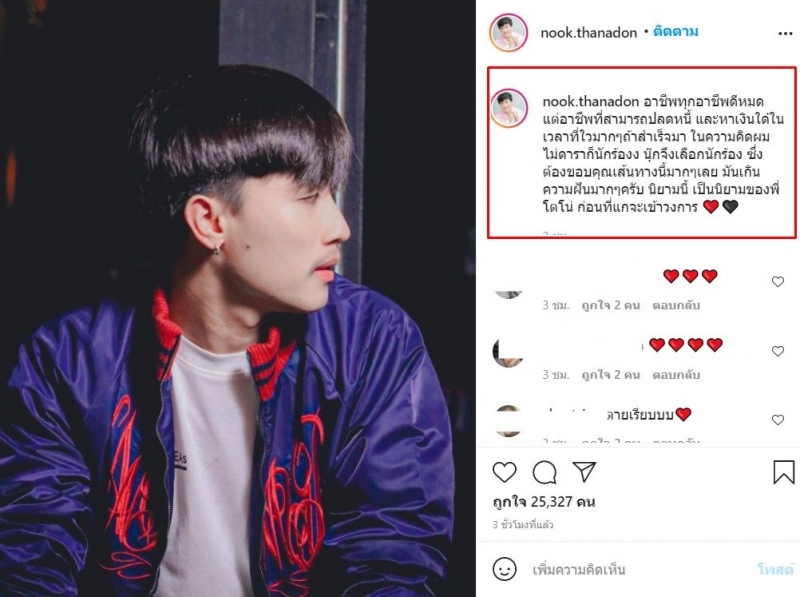
Task: Open the comment speech bubble icon
Action: point(544,472)
